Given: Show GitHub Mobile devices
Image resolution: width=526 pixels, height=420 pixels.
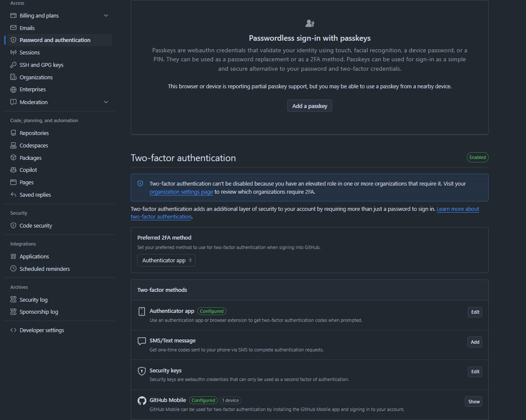Looking at the screenshot, I should [474, 402].
